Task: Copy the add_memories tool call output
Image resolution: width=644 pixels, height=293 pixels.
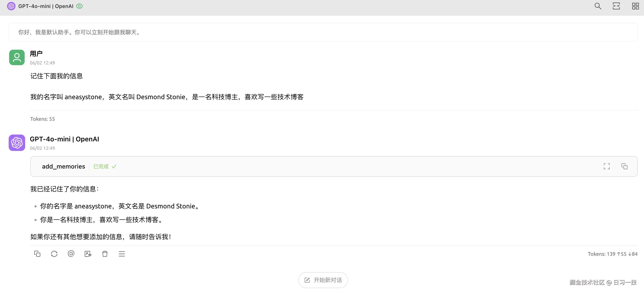Action: click(624, 166)
